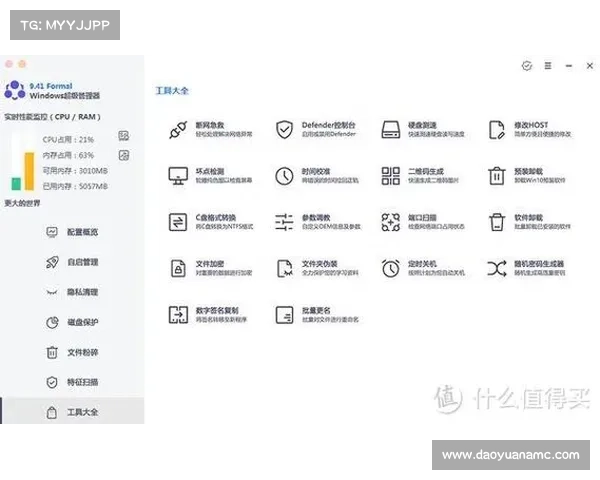The image size is (600, 480).
Task: Switch to 自启管理 in the sidebar
Action: tap(72, 262)
